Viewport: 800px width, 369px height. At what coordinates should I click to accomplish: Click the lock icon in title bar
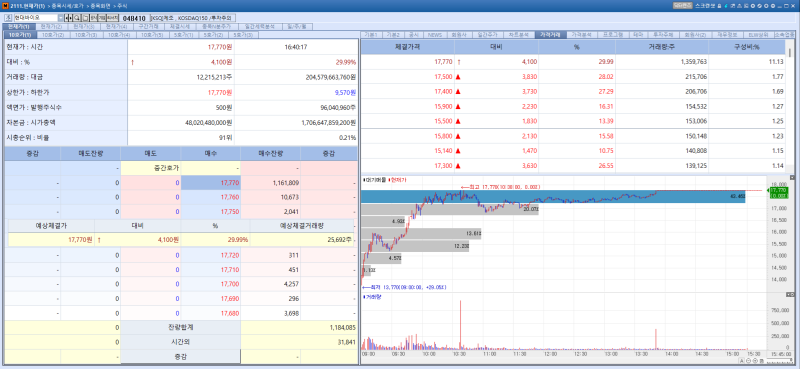(719, 6)
